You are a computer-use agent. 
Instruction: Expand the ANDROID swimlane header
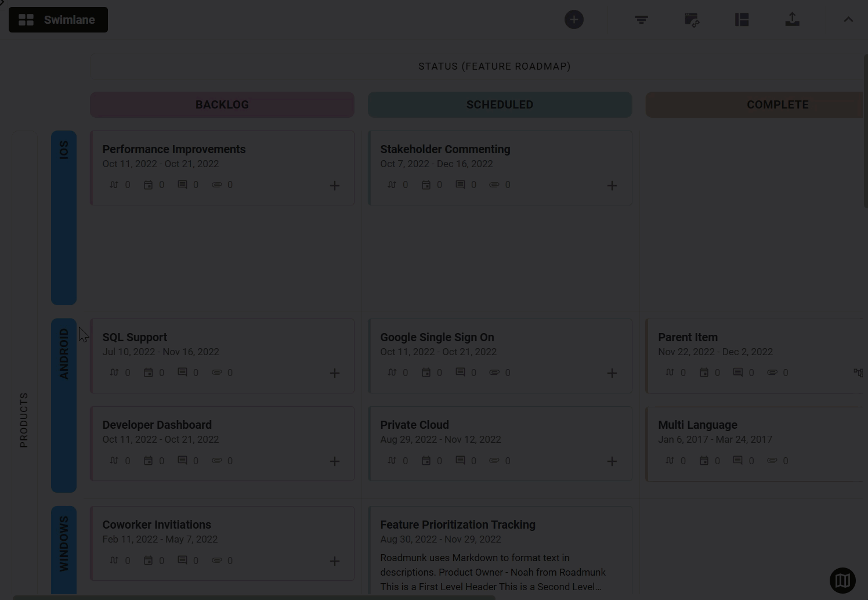point(64,404)
